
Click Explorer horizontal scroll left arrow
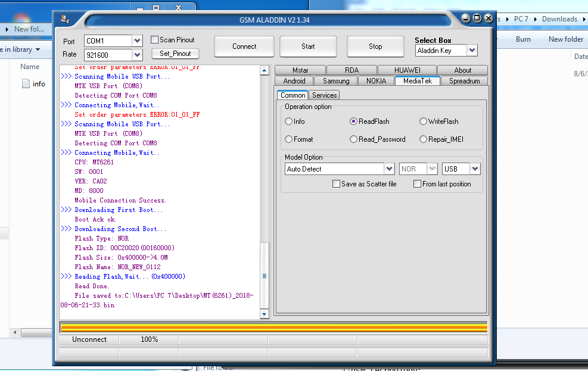[15, 332]
